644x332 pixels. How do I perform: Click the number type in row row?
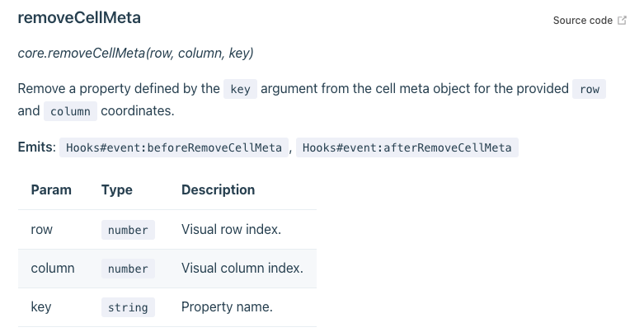(x=128, y=230)
